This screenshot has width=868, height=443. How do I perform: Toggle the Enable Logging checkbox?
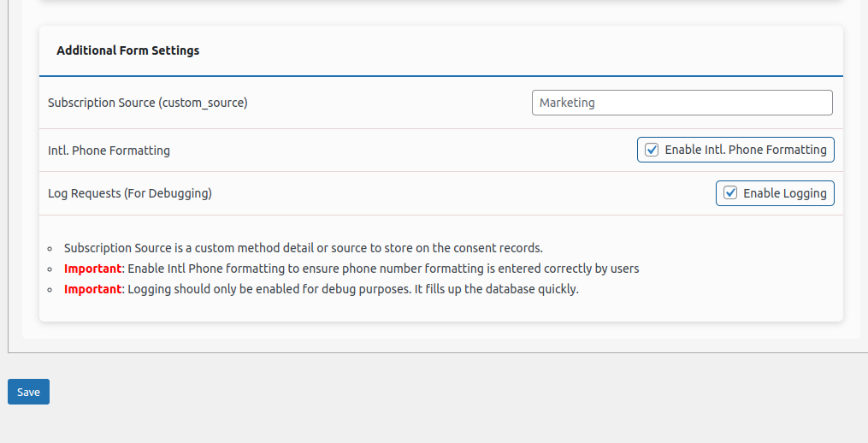[x=730, y=192]
